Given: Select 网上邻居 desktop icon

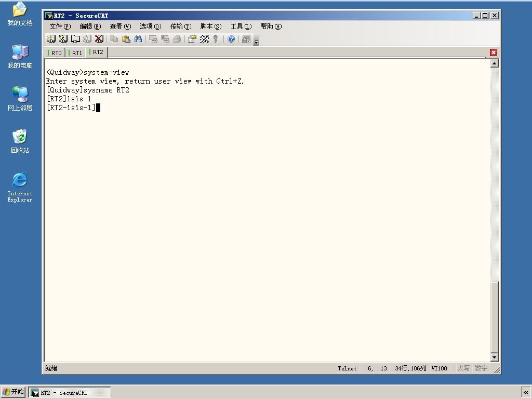Looking at the screenshot, I should pos(20,99).
